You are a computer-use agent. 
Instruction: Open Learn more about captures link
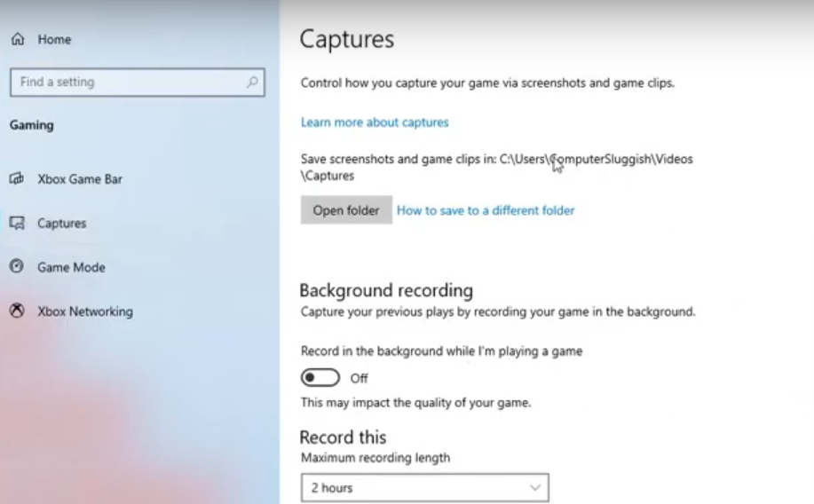(375, 122)
